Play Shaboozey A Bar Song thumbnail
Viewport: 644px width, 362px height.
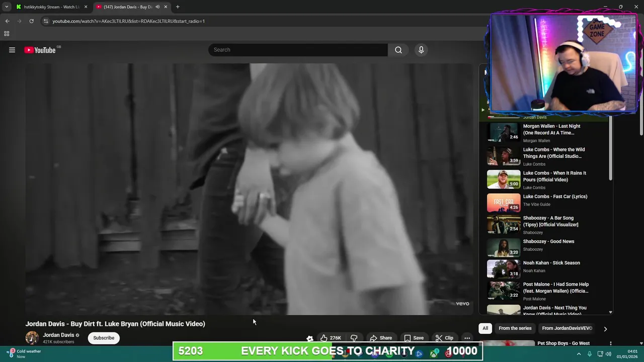(x=504, y=224)
